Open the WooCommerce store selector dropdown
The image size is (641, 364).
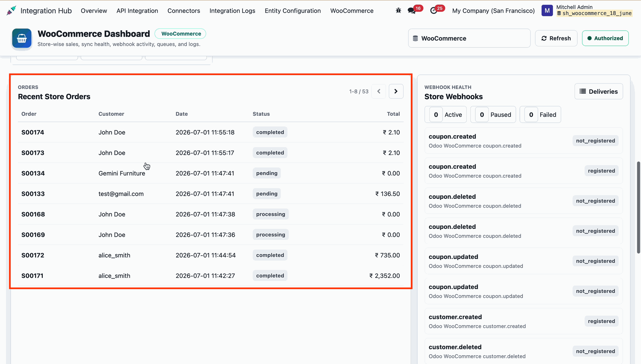tap(469, 38)
